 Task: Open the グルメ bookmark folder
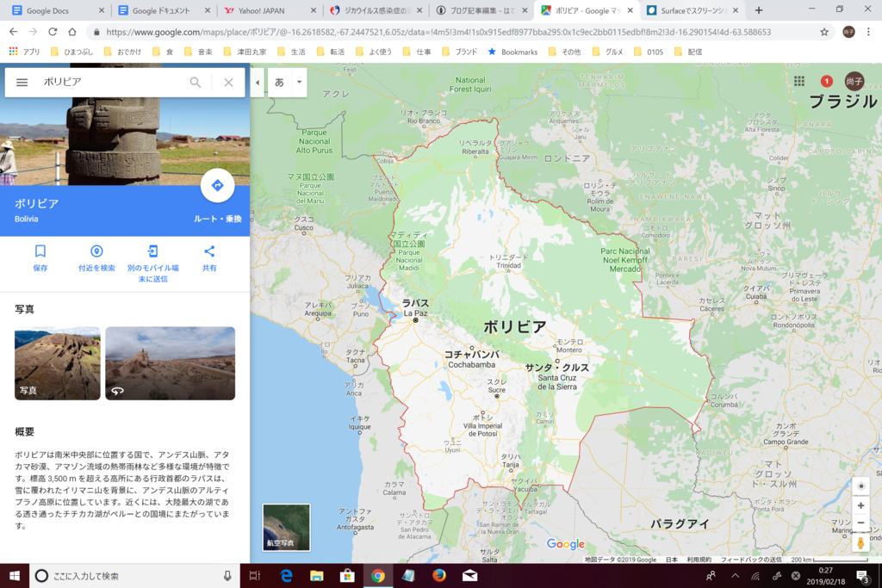(x=607, y=52)
